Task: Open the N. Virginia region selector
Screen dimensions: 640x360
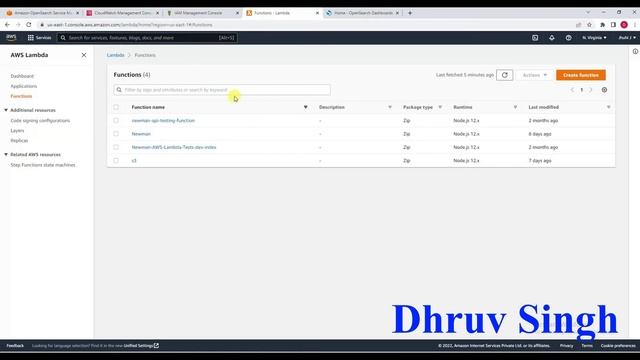Action: pos(594,38)
